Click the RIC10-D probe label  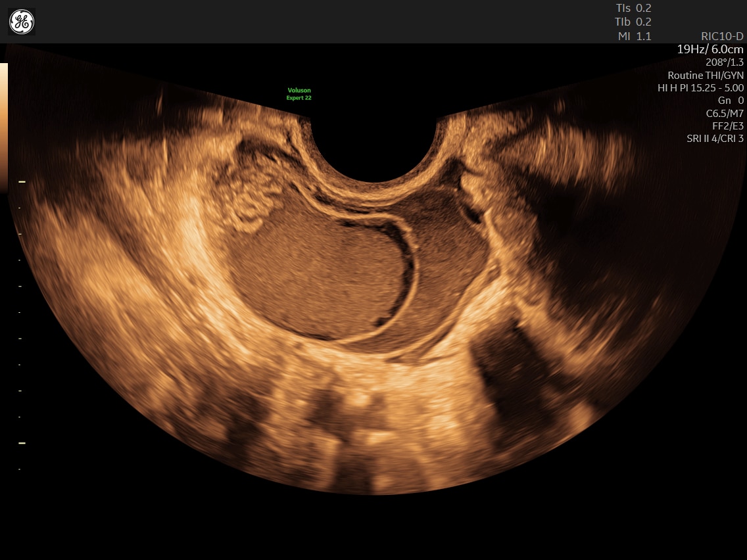click(x=722, y=36)
